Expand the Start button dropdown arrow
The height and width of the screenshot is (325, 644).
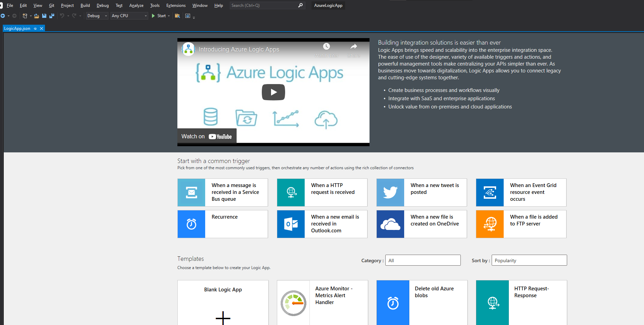click(169, 16)
